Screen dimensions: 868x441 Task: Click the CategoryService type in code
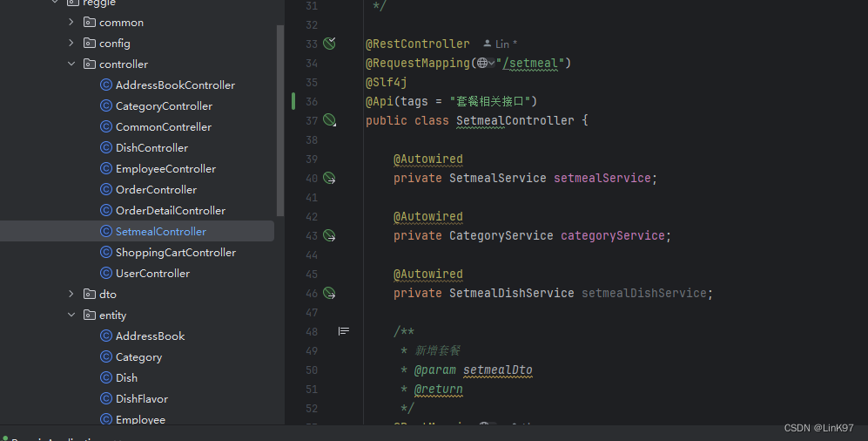tap(501, 235)
